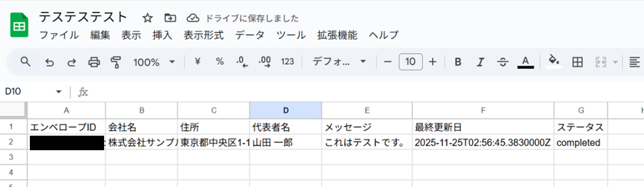Toggle italic text style
Viewport: 644px width, 187px height.
480,62
